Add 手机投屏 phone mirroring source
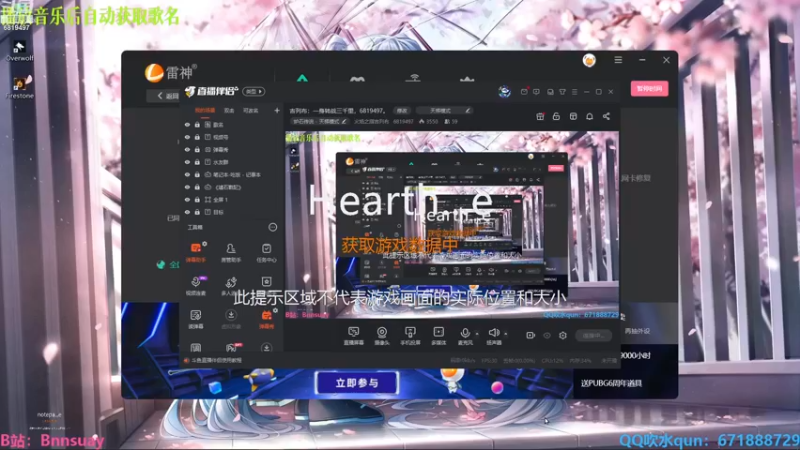800x450 pixels. coord(410,336)
